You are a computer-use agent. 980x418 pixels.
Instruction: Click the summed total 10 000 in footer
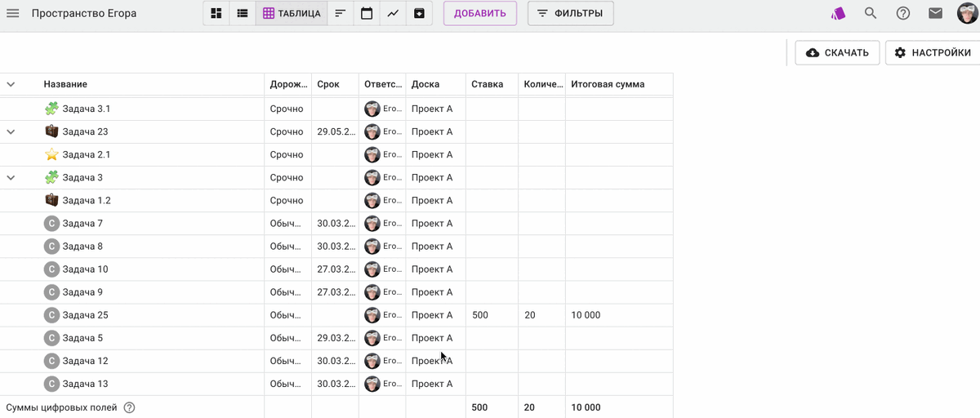click(586, 407)
